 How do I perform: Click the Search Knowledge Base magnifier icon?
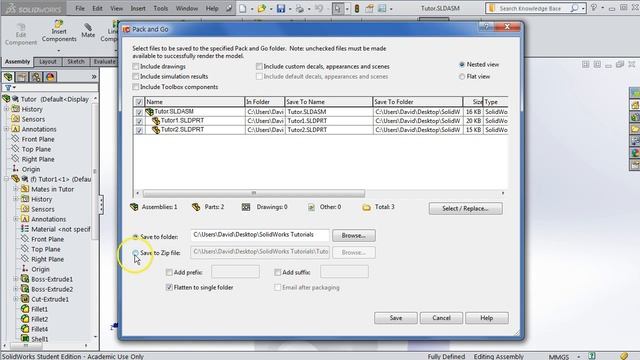574,8
